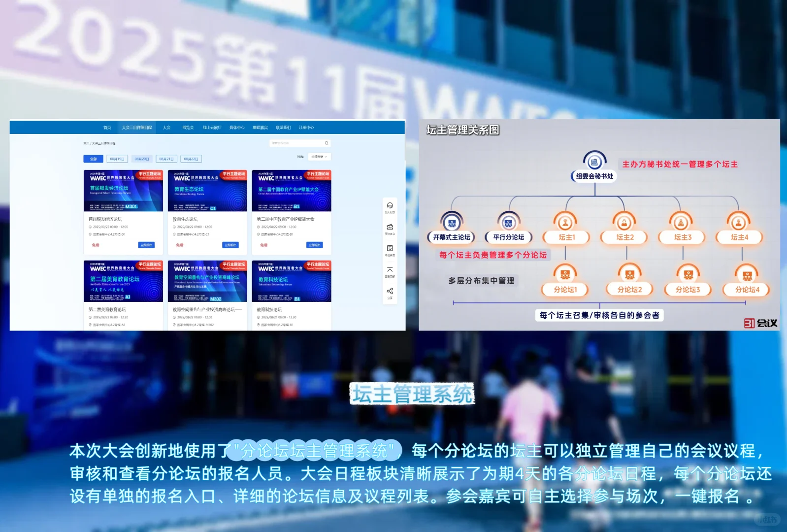This screenshot has width=787, height=532.
Task: Open the 博览会 navigation item
Action: click(x=188, y=128)
